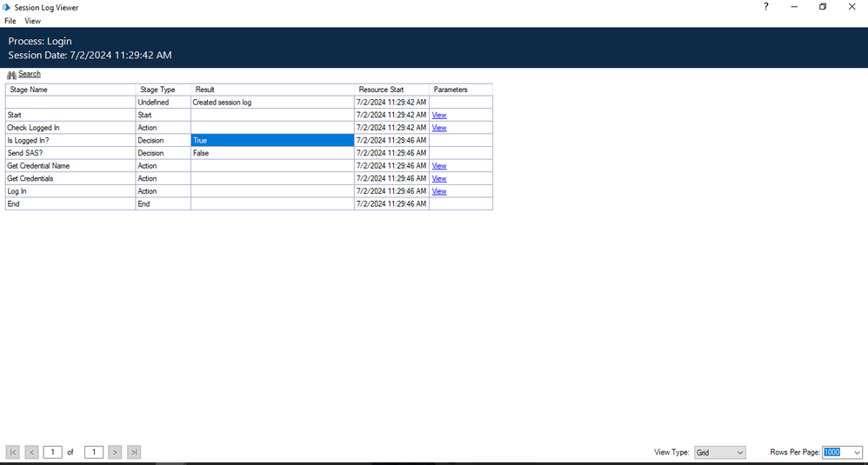868x465 pixels.
Task: Click the help question mark button
Action: [x=766, y=7]
